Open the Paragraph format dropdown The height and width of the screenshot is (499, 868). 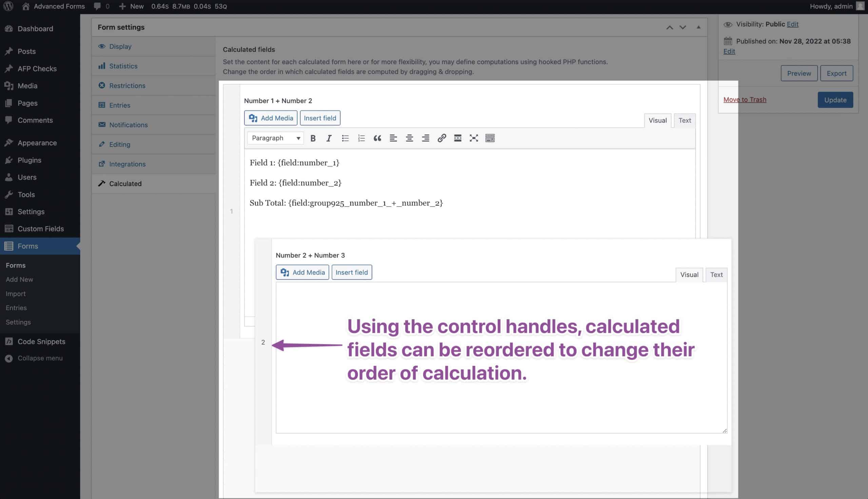tap(275, 138)
